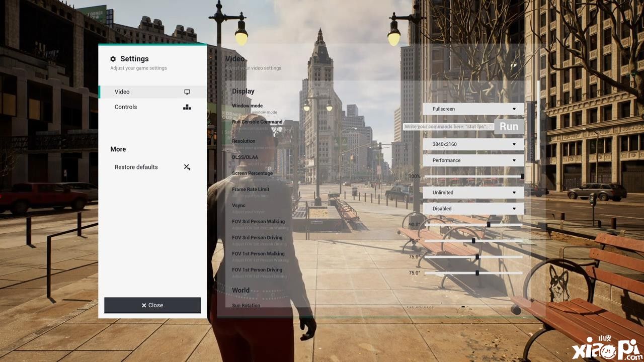Open the Window mode dropdown set to Fullscreen
This screenshot has height=362, width=644.
473,109
